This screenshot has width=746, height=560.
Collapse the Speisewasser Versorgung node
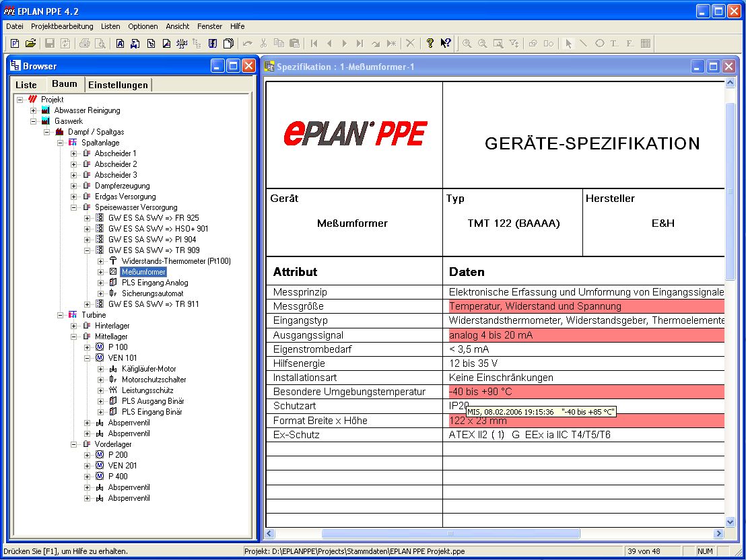[x=74, y=207]
